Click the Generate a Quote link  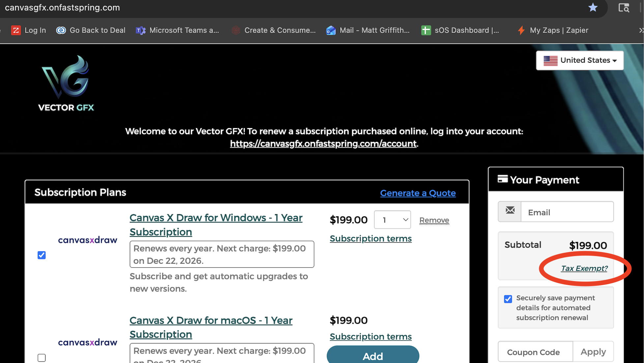418,193
